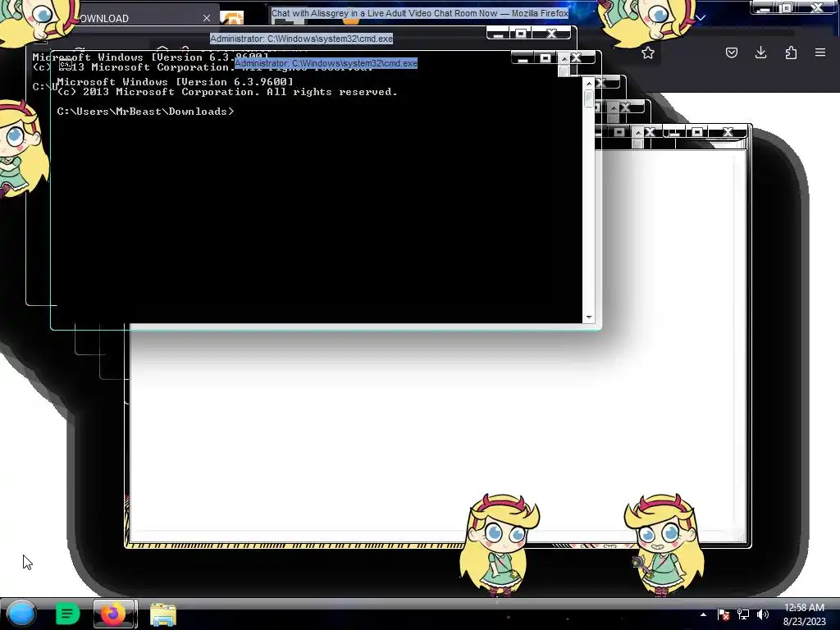Viewport: 840px width, 630px height.
Task: Click the front cmd window scroll-up arrow
Action: (x=589, y=84)
